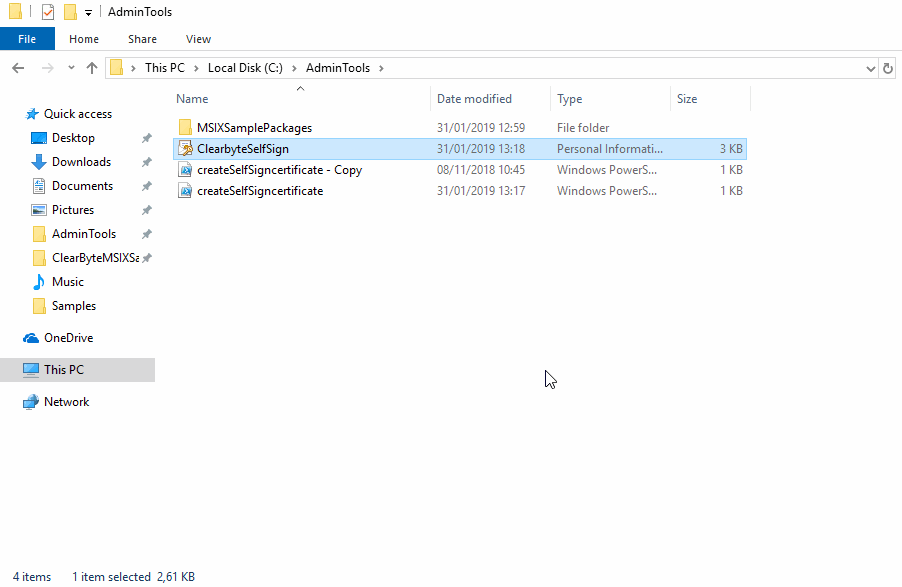The image size is (902, 587).
Task: Open Network in the navigation pane
Action: [67, 402]
